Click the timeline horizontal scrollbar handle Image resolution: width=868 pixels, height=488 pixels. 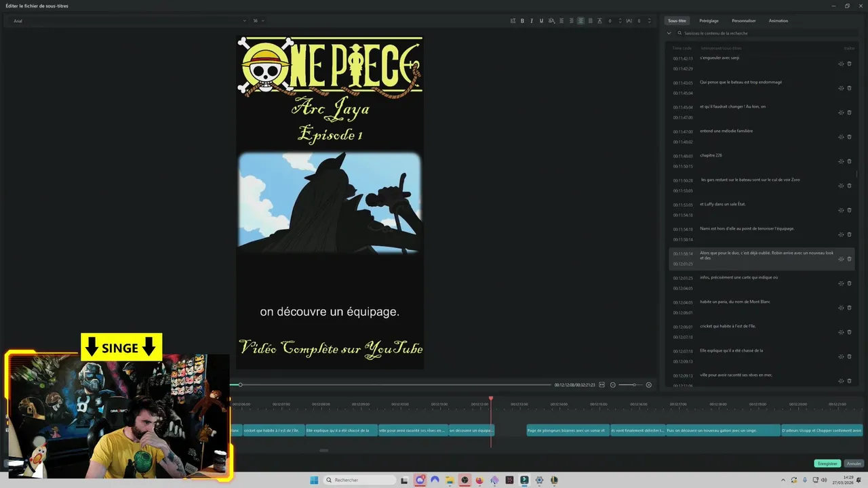[323, 450]
